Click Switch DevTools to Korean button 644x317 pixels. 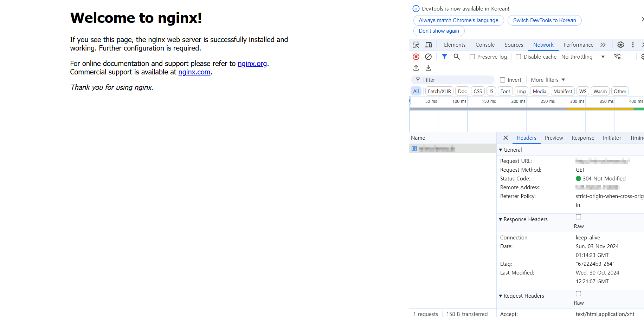pos(545,20)
